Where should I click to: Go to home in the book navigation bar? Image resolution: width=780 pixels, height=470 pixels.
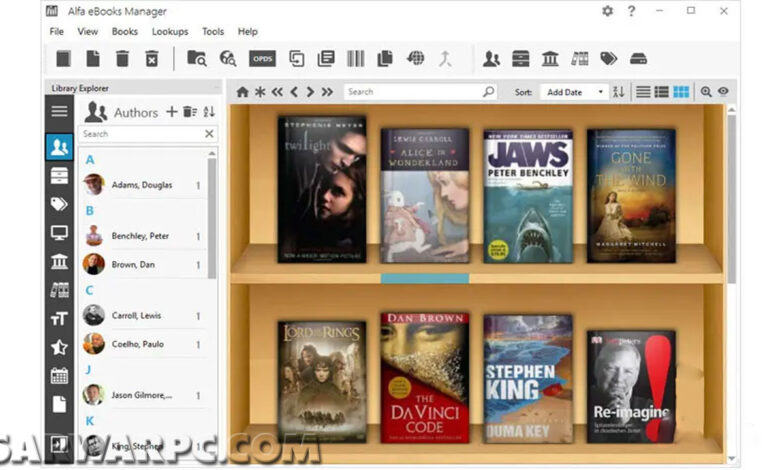pyautogui.click(x=242, y=92)
